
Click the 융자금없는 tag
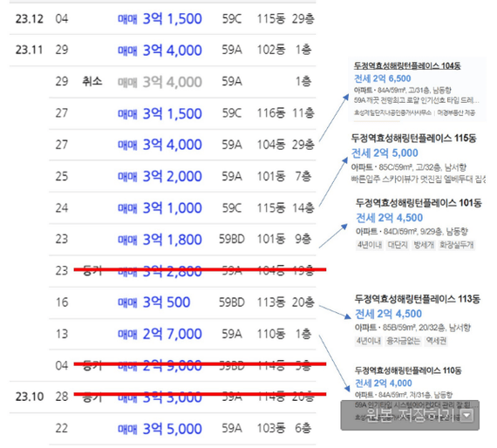tap(403, 341)
